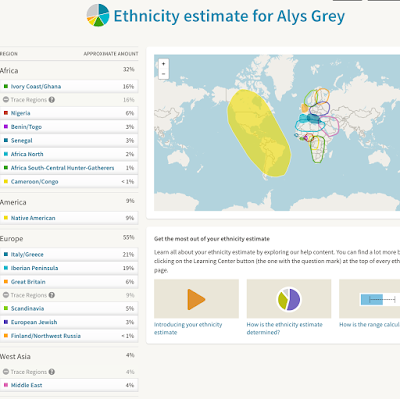Viewport: 400px width, 399px height.
Task: Open Introducing your ethnicity estimate link
Action: [x=188, y=328]
